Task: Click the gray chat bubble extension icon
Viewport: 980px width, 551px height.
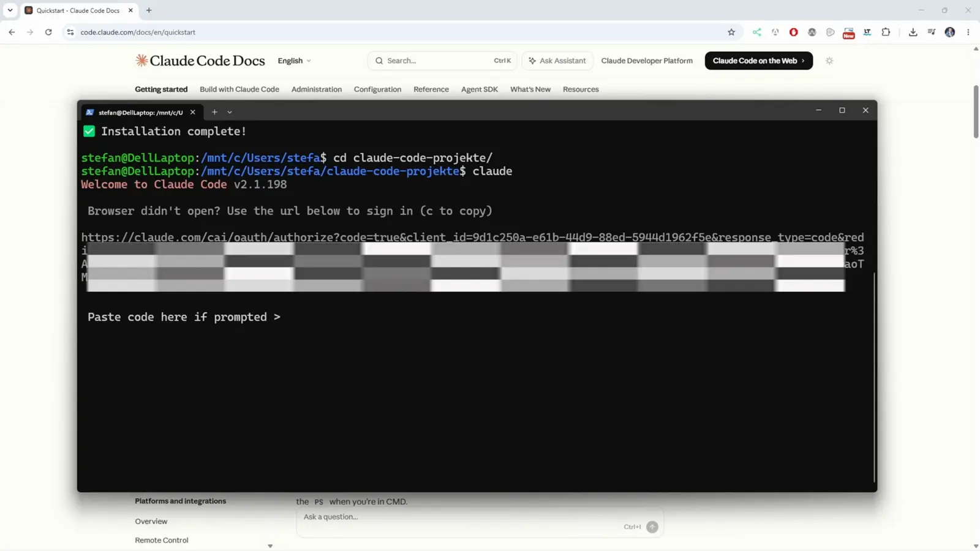Action: (x=831, y=32)
